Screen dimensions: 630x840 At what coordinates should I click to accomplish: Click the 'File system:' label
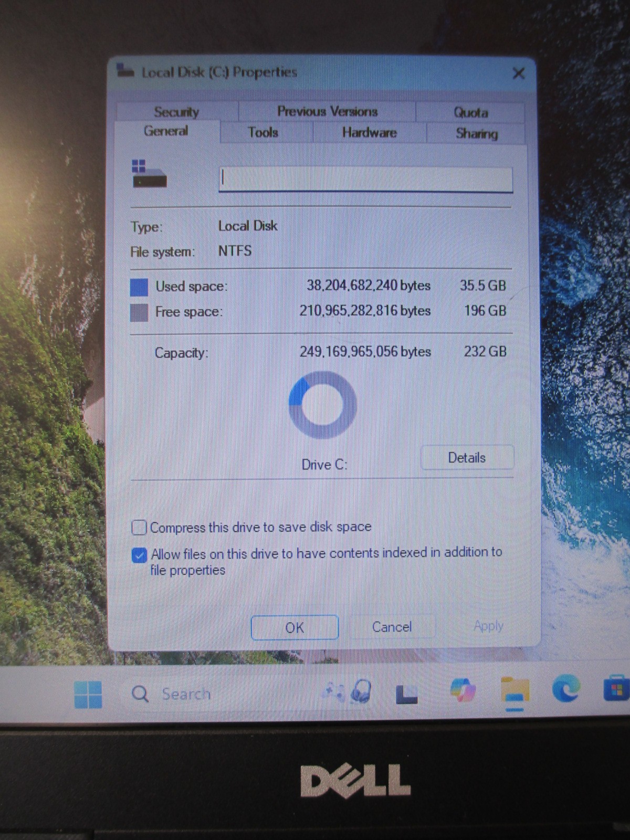tap(162, 252)
